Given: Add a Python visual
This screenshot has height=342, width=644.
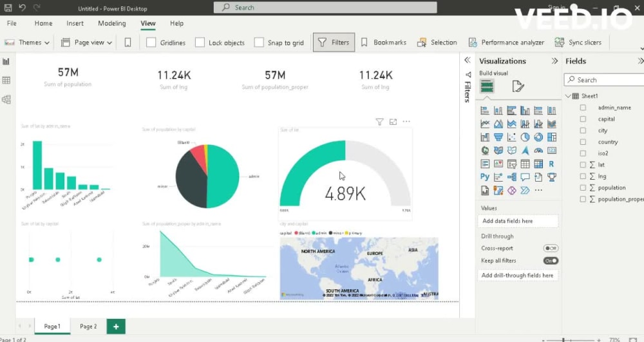Looking at the screenshot, I should click(485, 177).
